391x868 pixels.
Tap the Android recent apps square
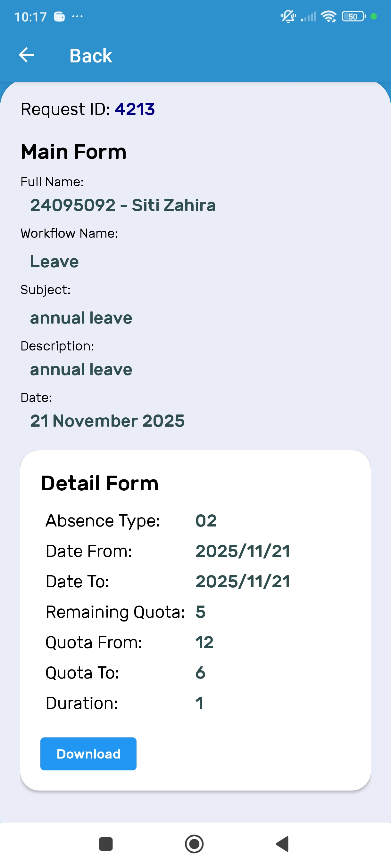coord(105,844)
